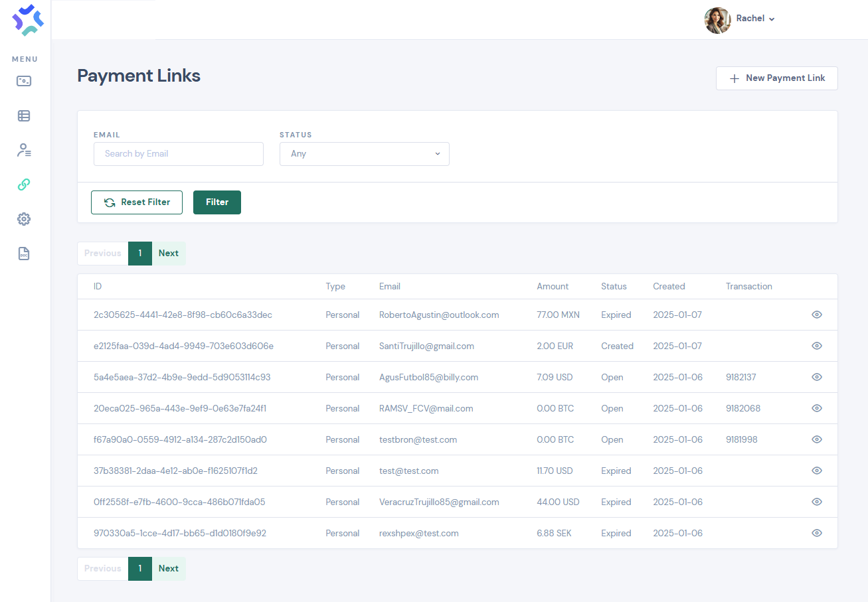Select page 1 in the bottom pagination
Image resolution: width=868 pixels, height=602 pixels.
140,569
